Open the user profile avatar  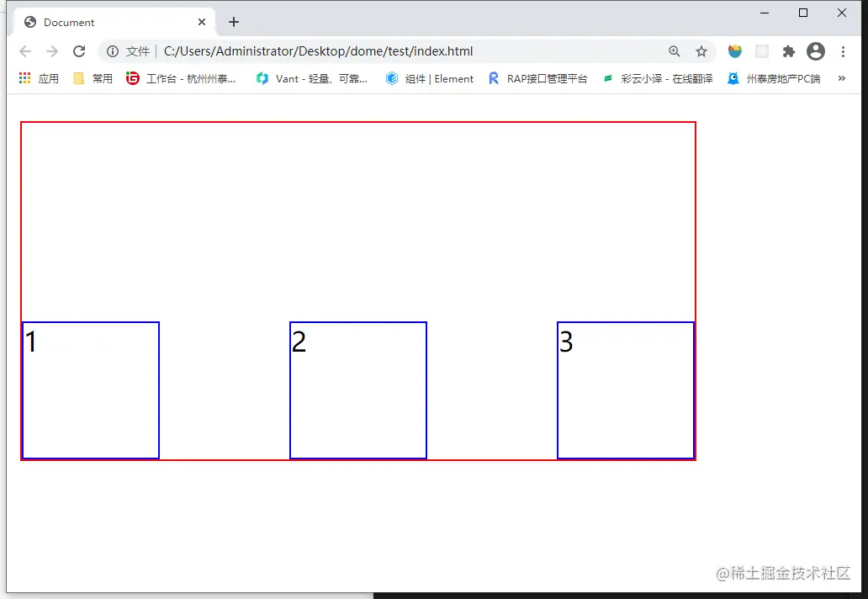point(815,51)
